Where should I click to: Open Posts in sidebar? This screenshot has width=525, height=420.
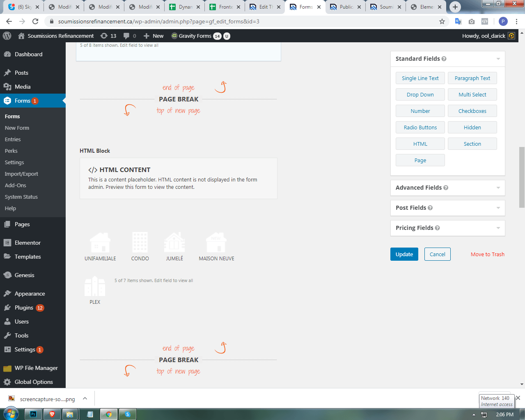tap(33, 73)
